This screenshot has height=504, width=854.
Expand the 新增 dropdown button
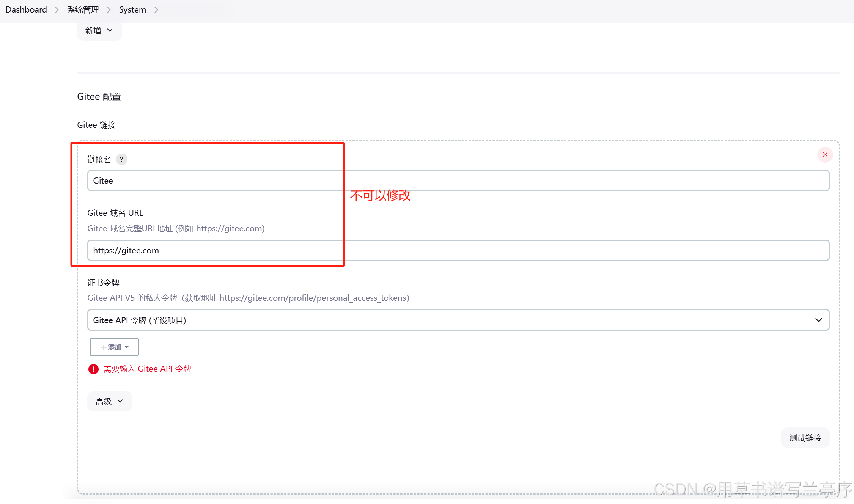coord(99,30)
